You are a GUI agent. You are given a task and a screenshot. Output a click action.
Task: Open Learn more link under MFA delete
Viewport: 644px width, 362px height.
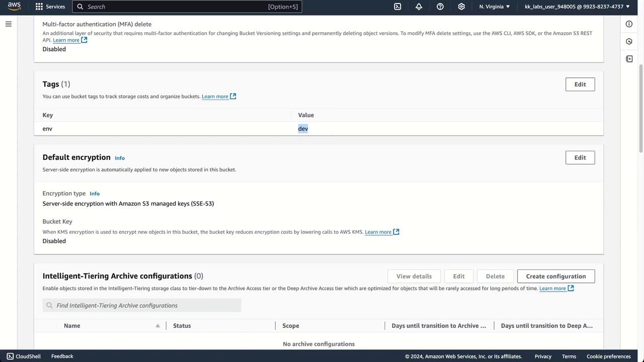click(66, 40)
